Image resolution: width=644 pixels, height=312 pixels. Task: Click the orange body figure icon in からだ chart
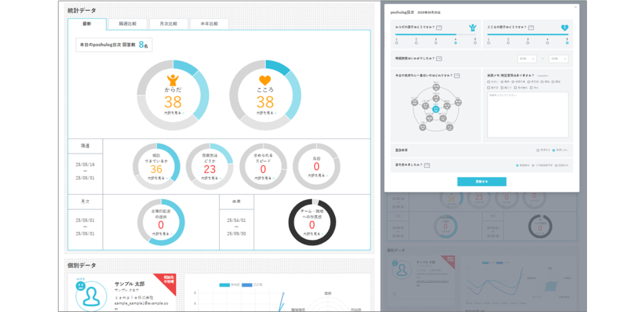(173, 80)
